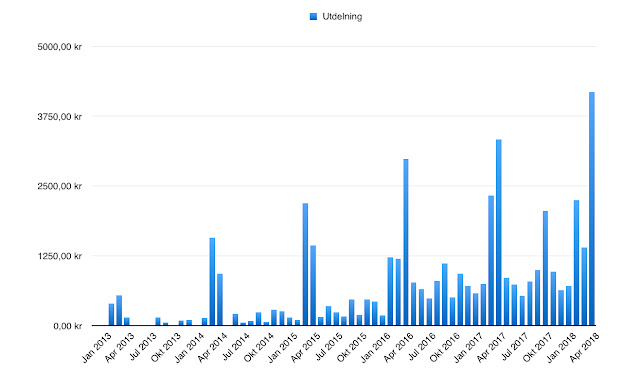Click the Apr 2017 bar near 2300 kr

(491, 261)
